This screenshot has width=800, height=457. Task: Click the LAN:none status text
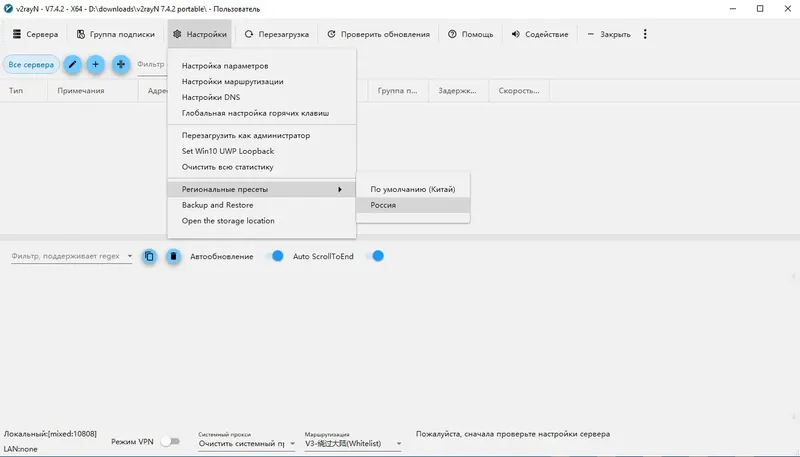click(x=20, y=449)
